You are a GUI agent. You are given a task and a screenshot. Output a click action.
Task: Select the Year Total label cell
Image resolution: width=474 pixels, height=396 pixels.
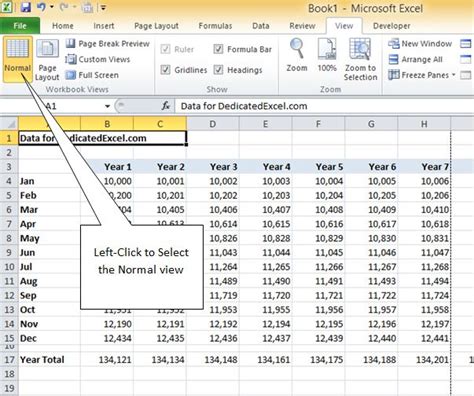pos(49,360)
